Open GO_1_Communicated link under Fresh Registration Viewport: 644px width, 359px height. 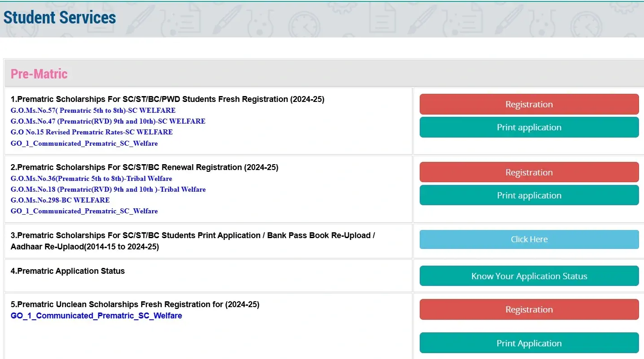point(84,143)
